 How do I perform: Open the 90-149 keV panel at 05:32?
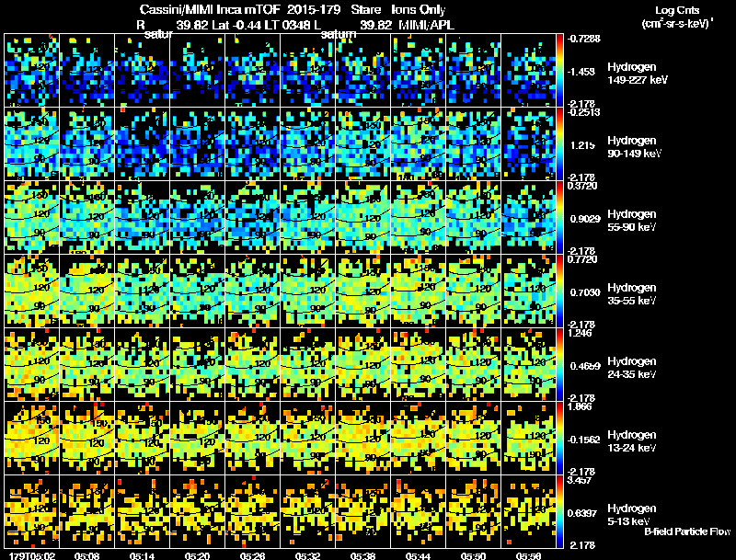308,144
